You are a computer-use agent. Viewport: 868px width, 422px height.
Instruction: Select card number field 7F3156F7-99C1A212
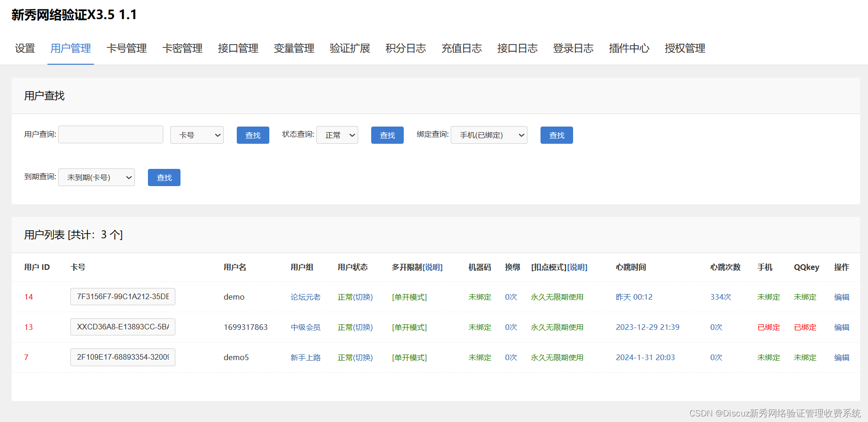click(x=123, y=296)
